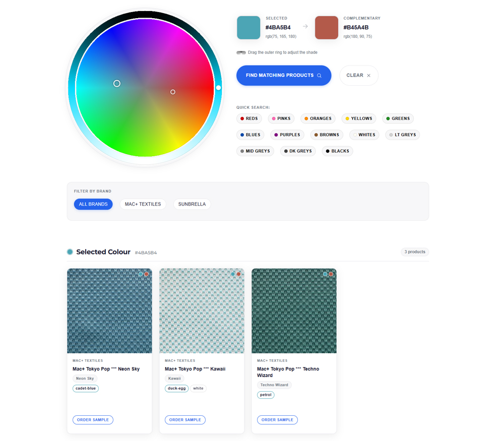Click the selected colour swatch #4BA5B4
This screenshot has width=504, height=441.
[248, 28]
